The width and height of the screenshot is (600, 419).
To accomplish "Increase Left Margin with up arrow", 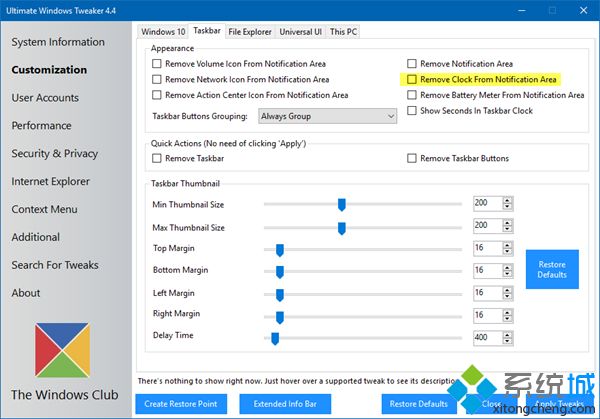I will (x=507, y=290).
